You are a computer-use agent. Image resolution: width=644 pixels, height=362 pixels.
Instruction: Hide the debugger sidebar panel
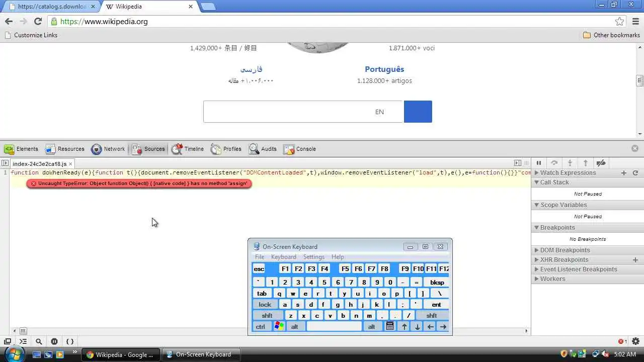click(518, 163)
